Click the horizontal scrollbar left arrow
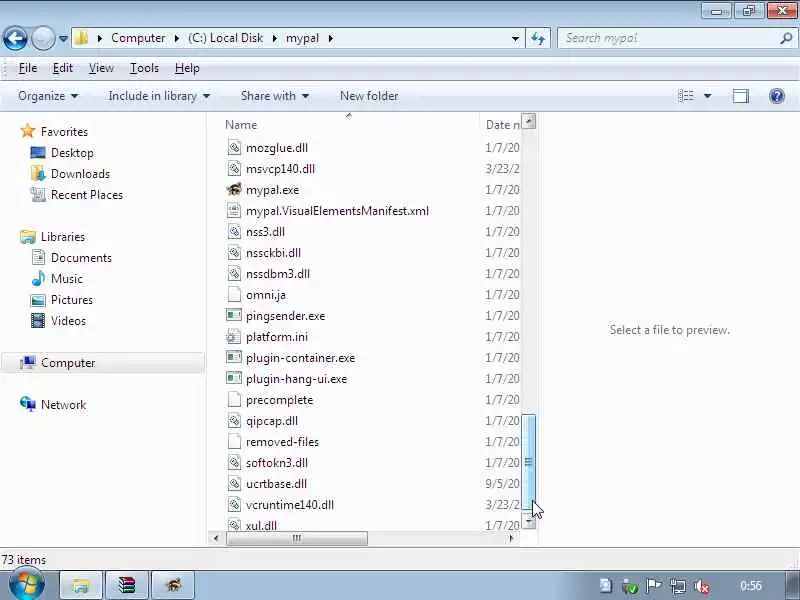The height and width of the screenshot is (600, 800). [216, 538]
